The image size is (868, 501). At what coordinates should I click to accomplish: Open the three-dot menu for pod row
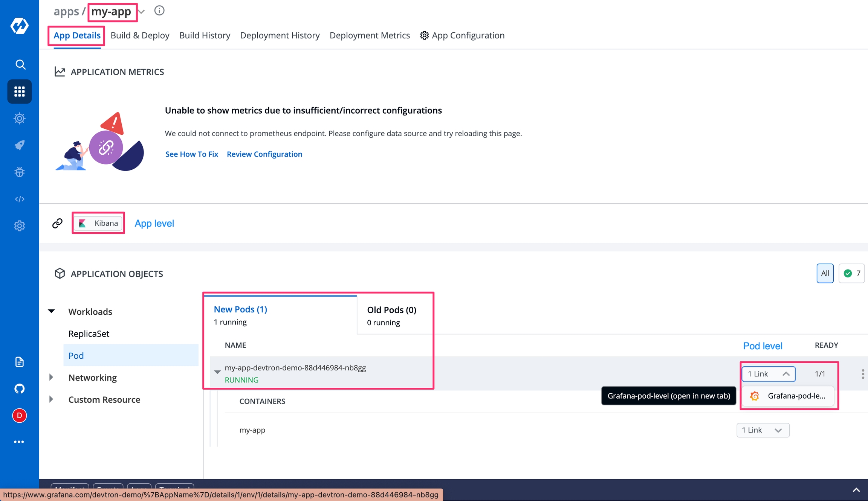pos(862,374)
